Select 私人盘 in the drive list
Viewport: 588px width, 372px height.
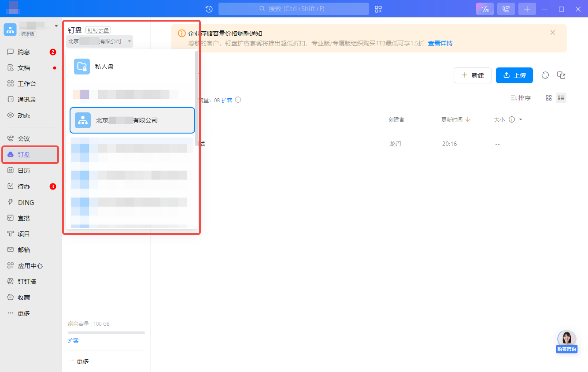pos(132,67)
